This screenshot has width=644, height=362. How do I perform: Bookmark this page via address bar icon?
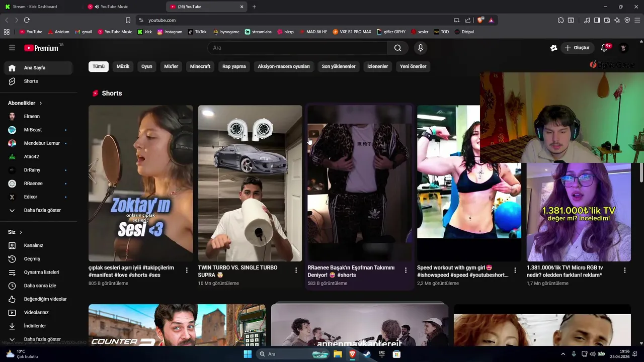click(x=128, y=20)
